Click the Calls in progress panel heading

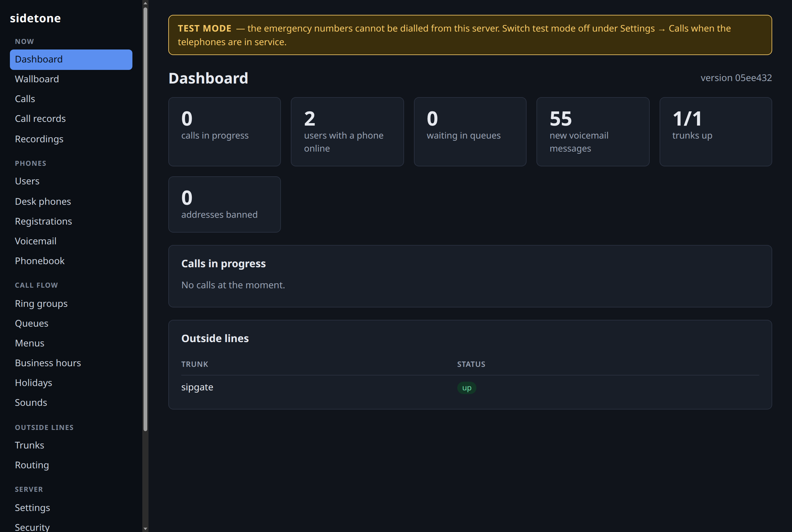(223, 264)
